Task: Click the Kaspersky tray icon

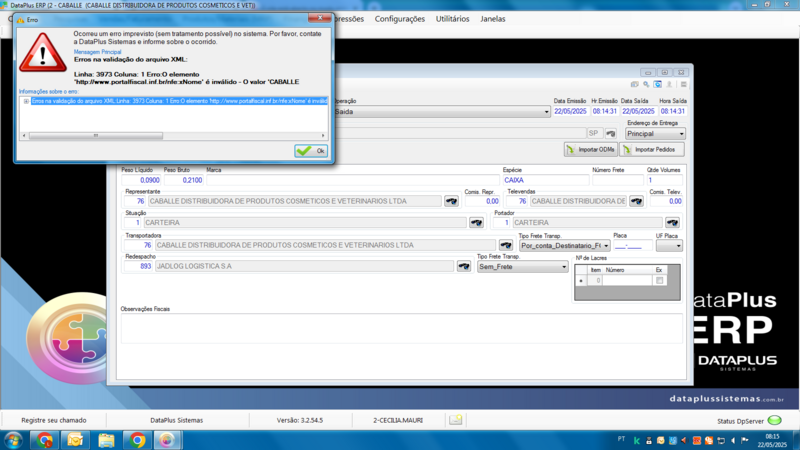Action: (x=637, y=440)
